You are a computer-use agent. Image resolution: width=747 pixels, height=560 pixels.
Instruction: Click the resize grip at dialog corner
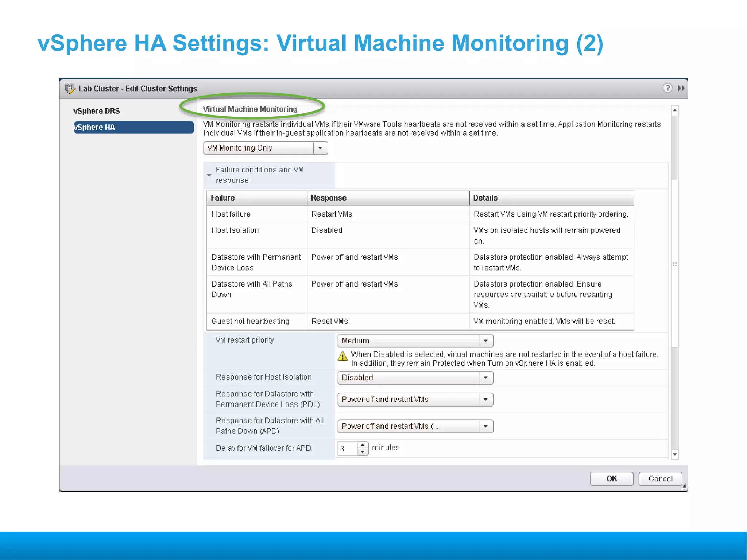(684, 487)
